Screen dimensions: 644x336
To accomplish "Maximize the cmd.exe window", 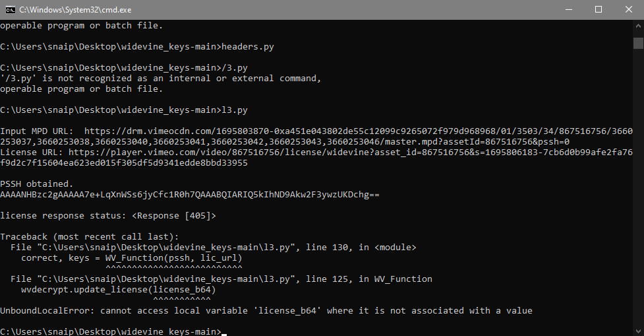I will pos(599,9).
